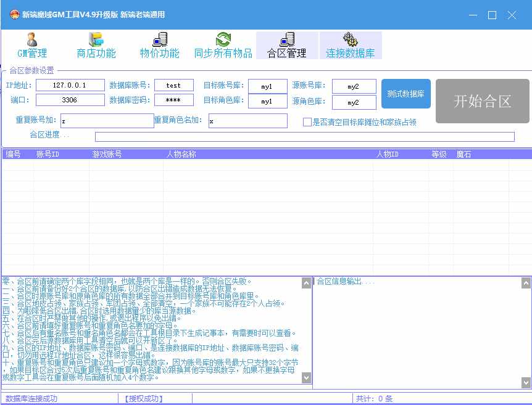
Task: Click the 合区进度 progress bar
Action: tap(305, 137)
